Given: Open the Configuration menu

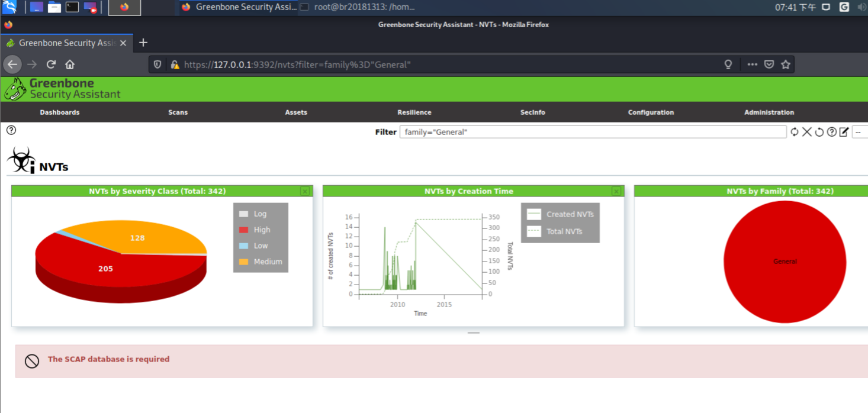Looking at the screenshot, I should 651,112.
